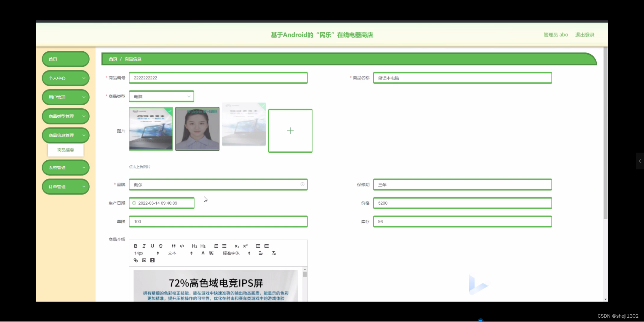644x322 pixels.
Task: Click the plus box to upload new image
Action: coord(290,130)
